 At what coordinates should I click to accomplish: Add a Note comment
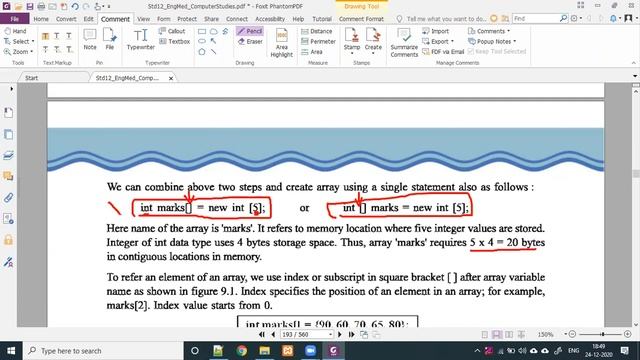click(x=90, y=39)
